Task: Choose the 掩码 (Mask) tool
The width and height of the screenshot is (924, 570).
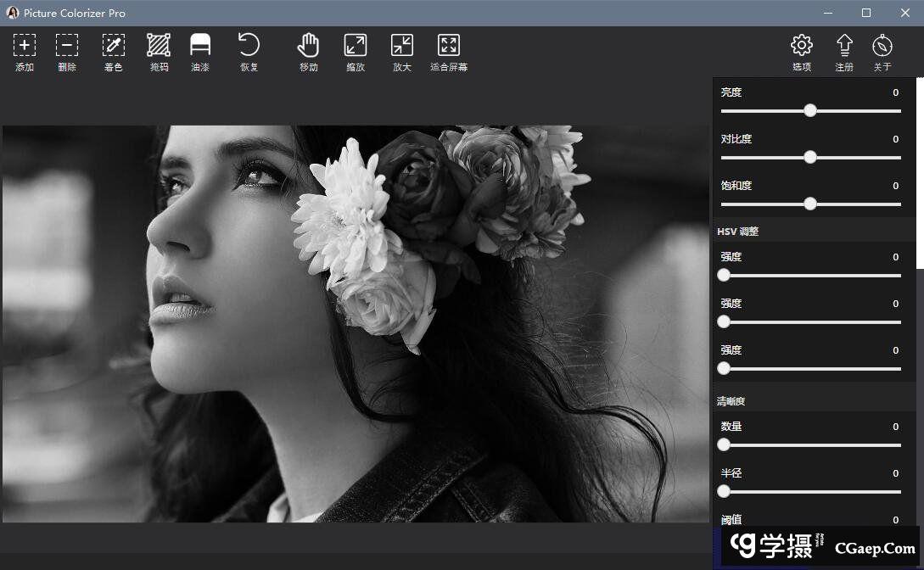Action: pyautogui.click(x=158, y=51)
